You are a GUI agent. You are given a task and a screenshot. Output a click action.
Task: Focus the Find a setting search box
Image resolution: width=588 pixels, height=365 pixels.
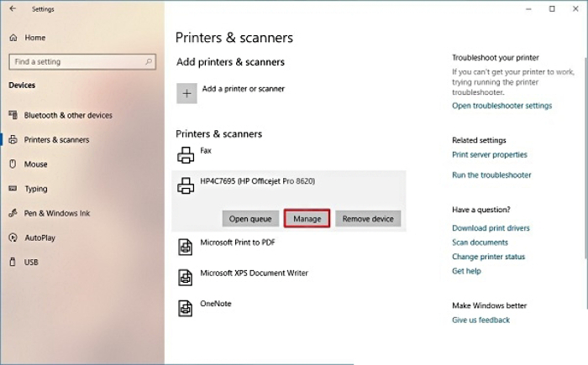pyautogui.click(x=82, y=61)
